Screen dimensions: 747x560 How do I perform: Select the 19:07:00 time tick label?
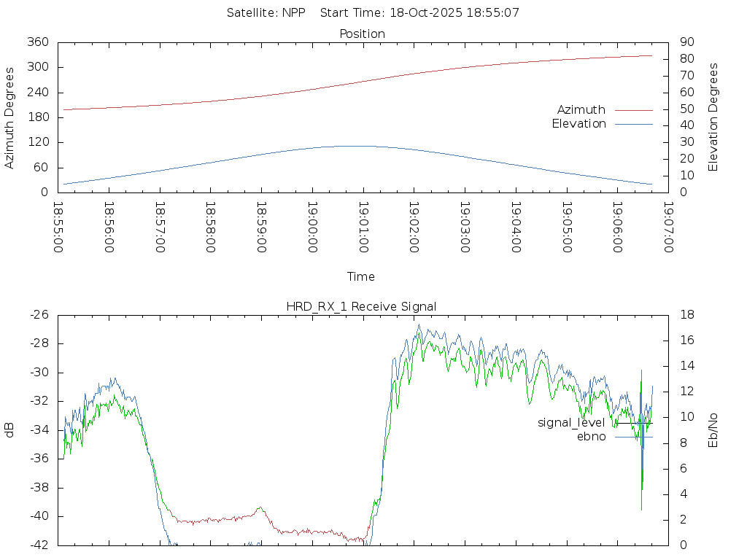click(668, 227)
